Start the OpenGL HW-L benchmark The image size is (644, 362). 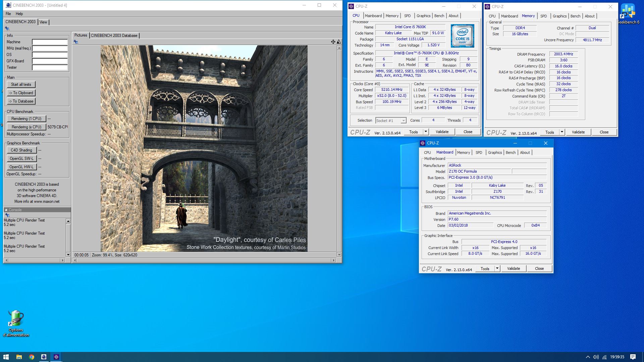point(21,167)
